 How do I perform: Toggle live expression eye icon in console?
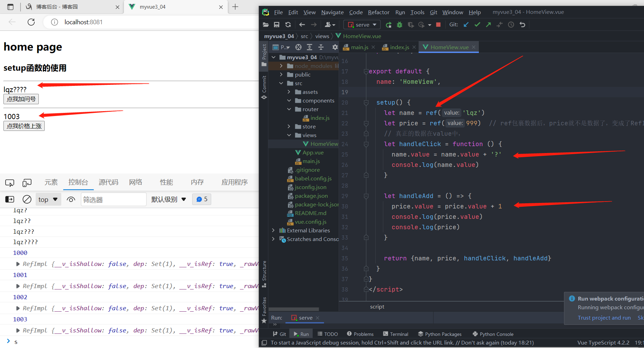click(71, 199)
